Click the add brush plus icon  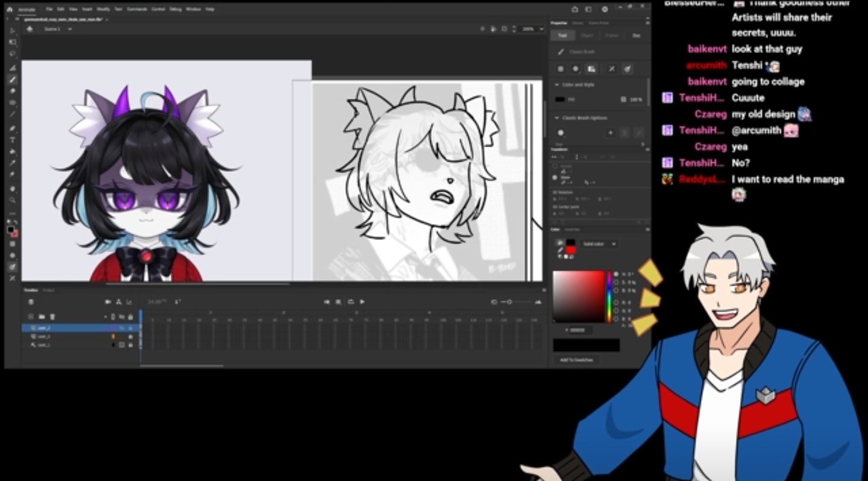610,133
